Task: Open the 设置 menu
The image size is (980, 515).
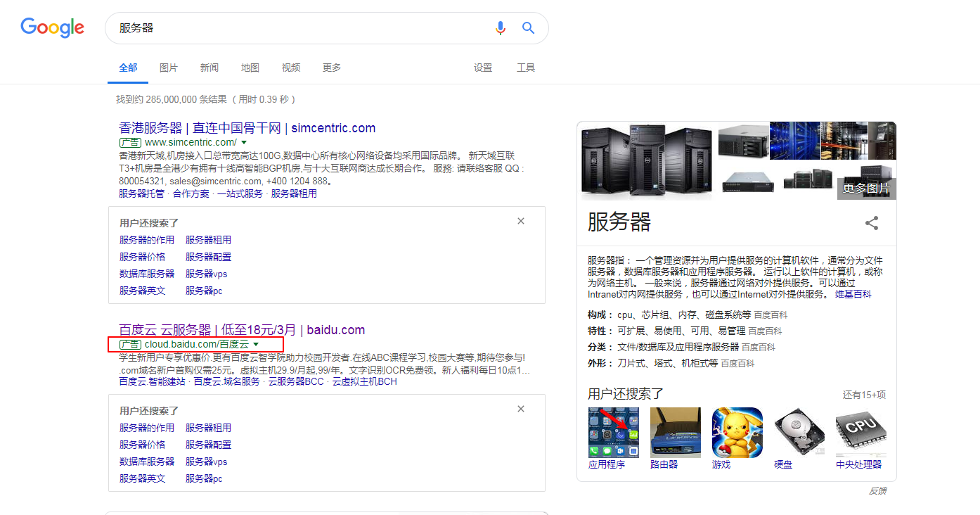Action: tap(483, 68)
